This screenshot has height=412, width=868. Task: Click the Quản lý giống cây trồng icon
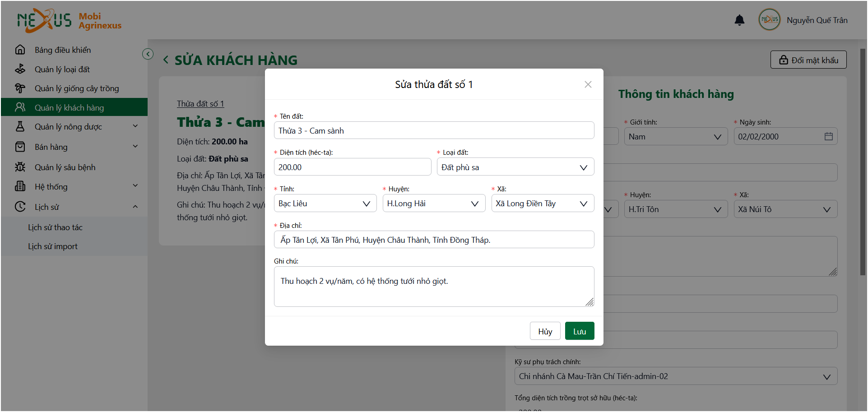20,88
